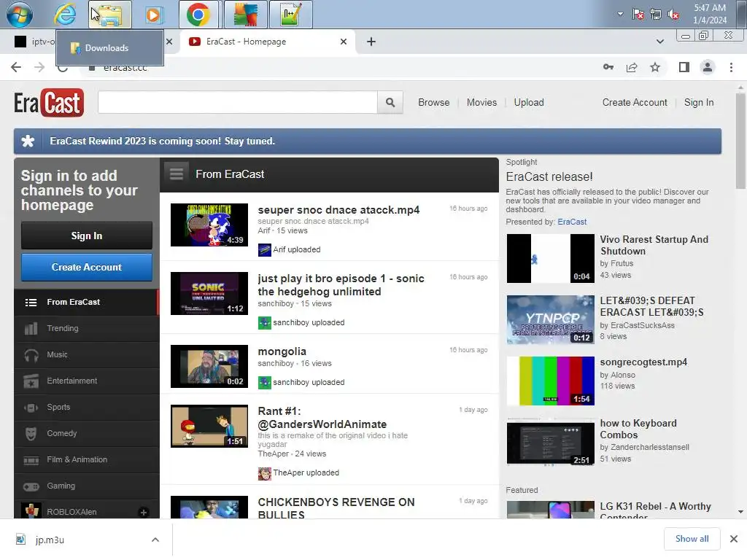This screenshot has height=560, width=747.
Task: Launch Internet Explorer from taskbar
Action: click(65, 15)
